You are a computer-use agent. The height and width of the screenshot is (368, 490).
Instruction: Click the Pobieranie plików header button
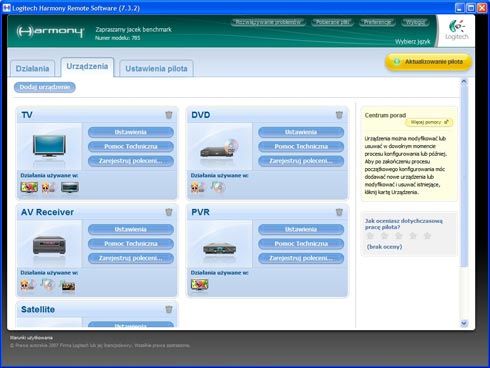click(332, 22)
